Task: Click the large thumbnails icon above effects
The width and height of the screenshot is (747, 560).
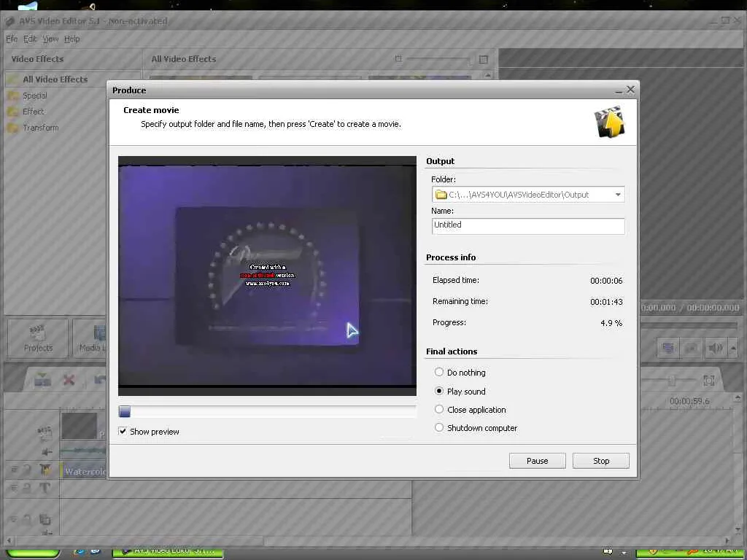Action: [x=484, y=60]
